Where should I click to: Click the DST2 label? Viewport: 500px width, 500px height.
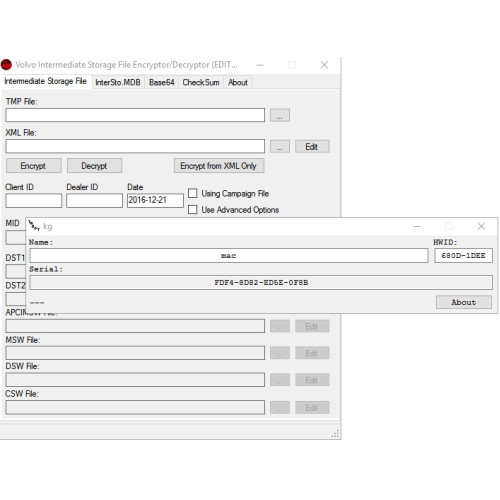coord(15,286)
